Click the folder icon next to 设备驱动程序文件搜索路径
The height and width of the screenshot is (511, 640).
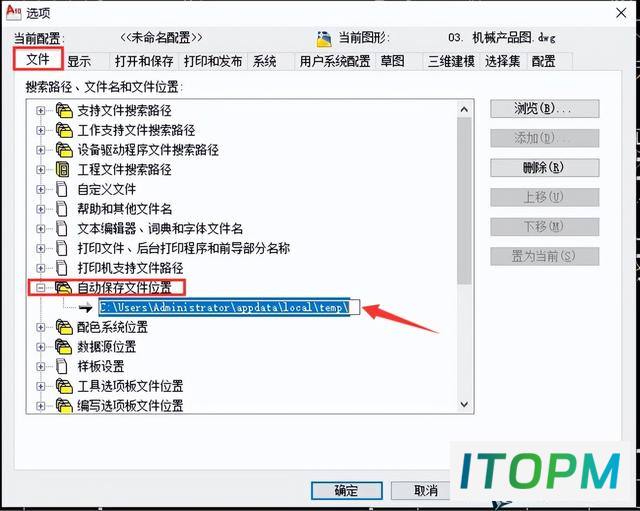tap(64, 150)
